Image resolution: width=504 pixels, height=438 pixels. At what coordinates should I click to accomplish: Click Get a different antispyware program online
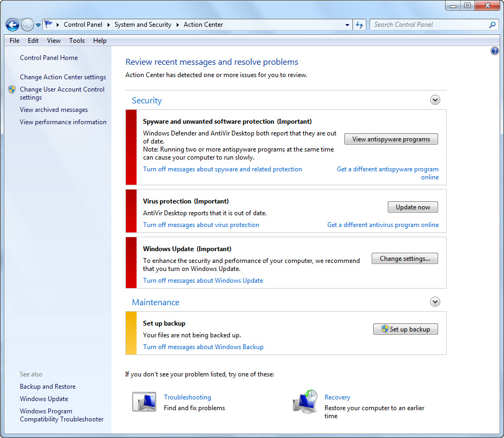[388, 173]
